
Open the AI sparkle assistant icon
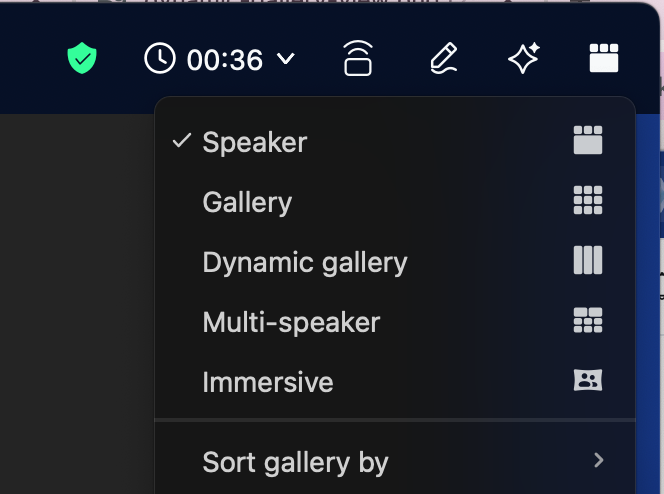[523, 59]
